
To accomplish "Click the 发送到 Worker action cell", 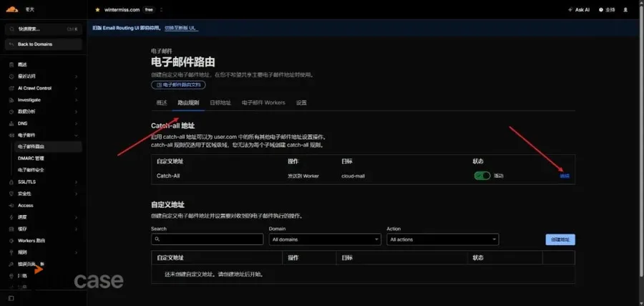I will pyautogui.click(x=303, y=176).
